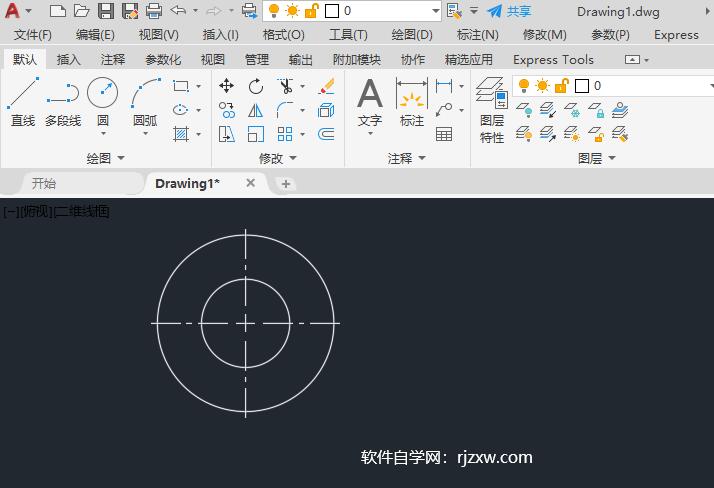Click color swatch in quick access layer box
The width and height of the screenshot is (714, 488).
332,11
